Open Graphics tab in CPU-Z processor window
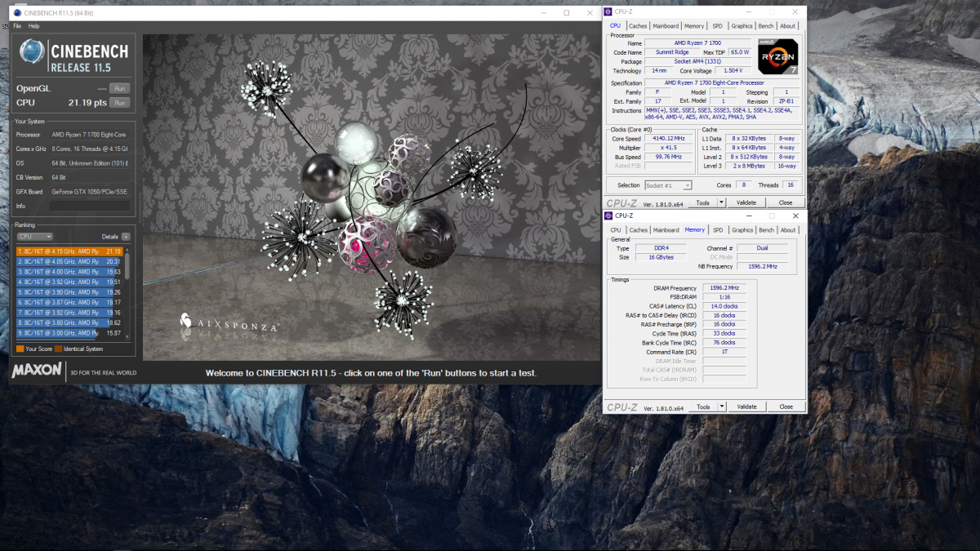 pos(742,26)
